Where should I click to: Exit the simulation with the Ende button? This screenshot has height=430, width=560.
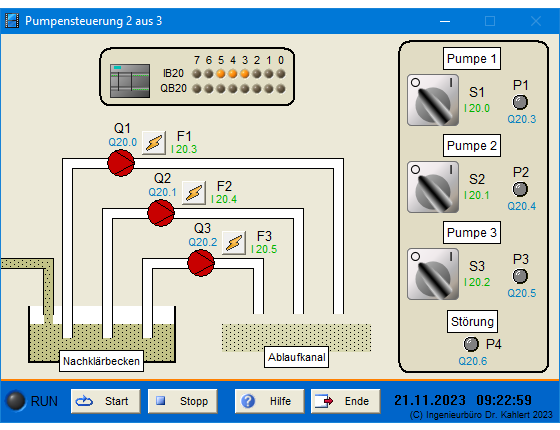[345, 401]
